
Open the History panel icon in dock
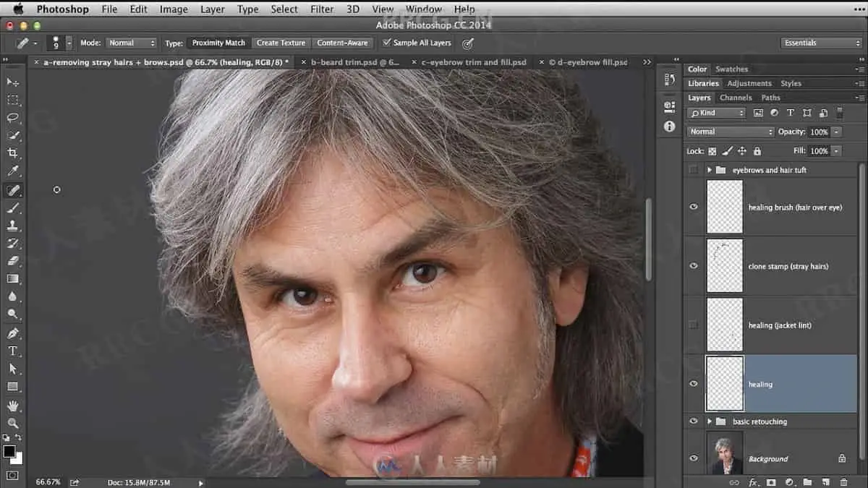coord(669,80)
